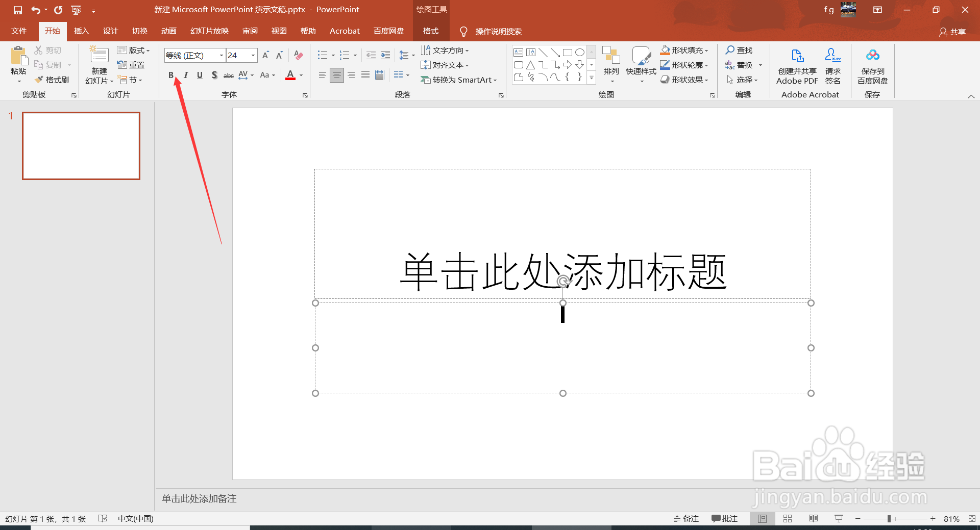980x530 pixels.
Task: Open the font size dropdown
Action: 252,55
